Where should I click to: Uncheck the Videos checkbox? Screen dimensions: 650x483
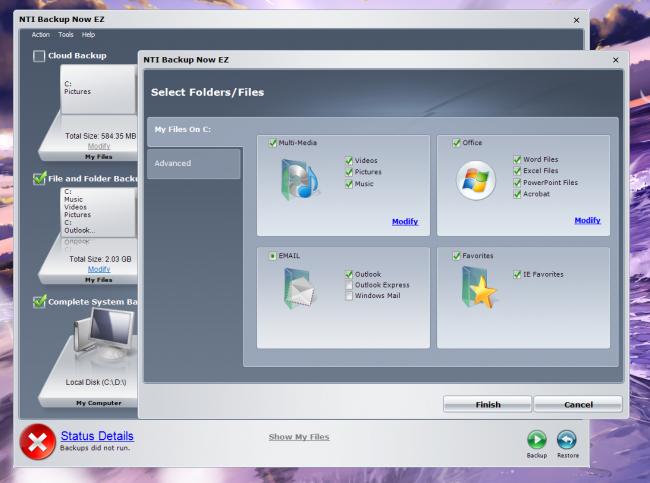pyautogui.click(x=349, y=160)
